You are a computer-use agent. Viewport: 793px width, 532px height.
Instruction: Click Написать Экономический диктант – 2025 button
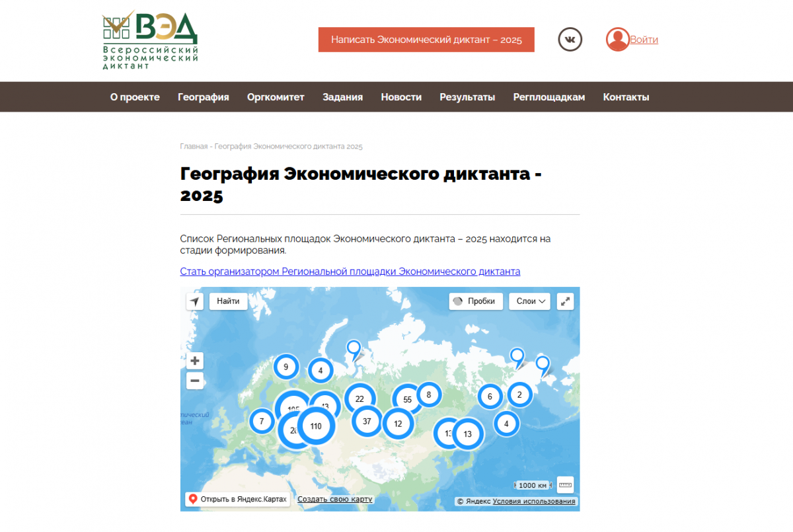click(x=426, y=40)
